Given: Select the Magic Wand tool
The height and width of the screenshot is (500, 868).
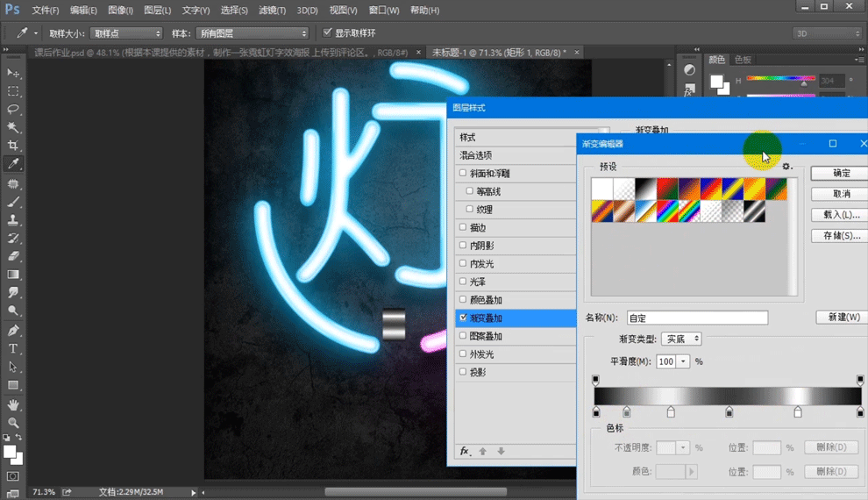Looking at the screenshot, I should tap(13, 127).
